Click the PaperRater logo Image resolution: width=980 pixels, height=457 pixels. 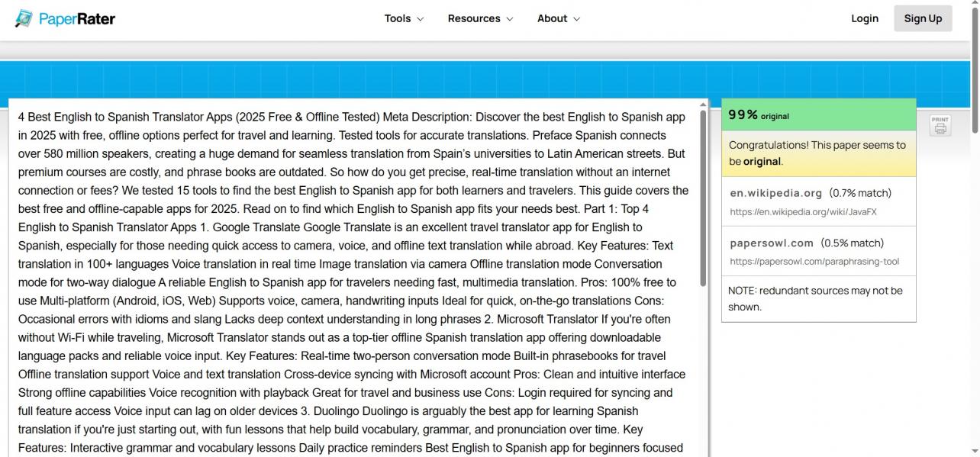coord(65,18)
